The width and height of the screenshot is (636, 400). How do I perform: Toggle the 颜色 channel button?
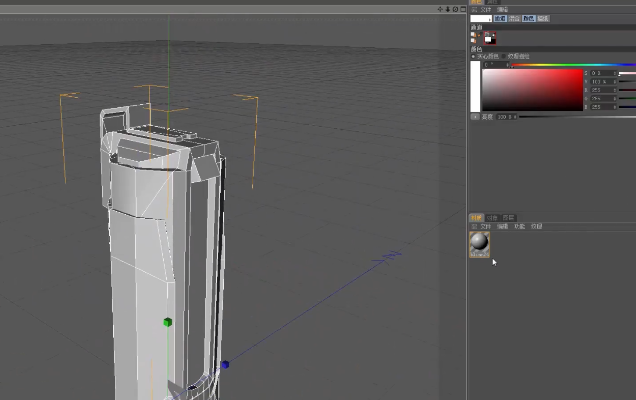pyautogui.click(x=530, y=18)
